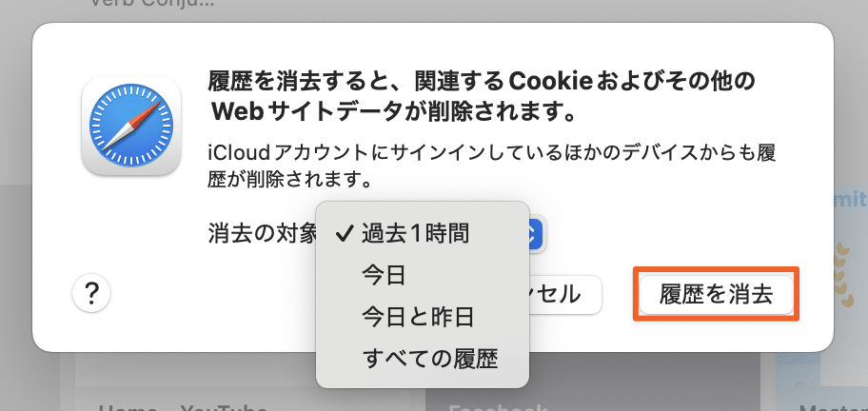Click the Master... tile at the bottom right
This screenshot has width=868, height=411.
coord(828,404)
